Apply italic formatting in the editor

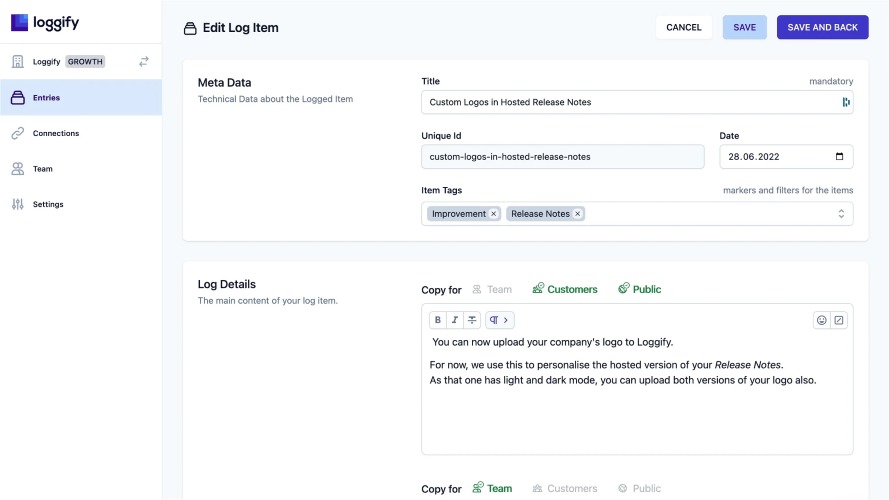[x=455, y=320]
